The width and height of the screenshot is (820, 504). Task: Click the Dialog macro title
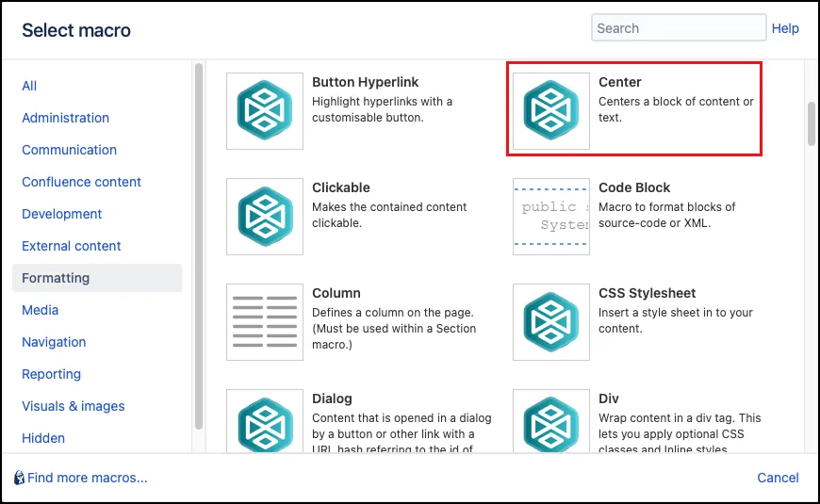(x=332, y=398)
